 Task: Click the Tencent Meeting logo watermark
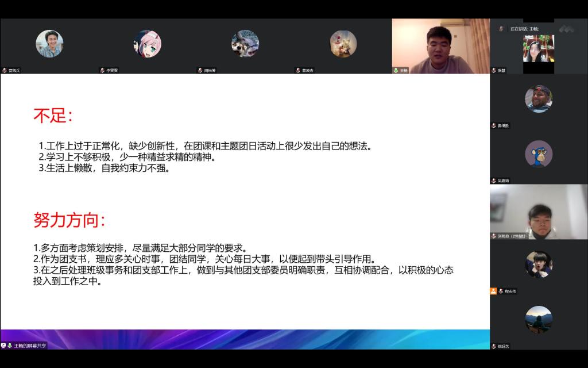click(x=566, y=29)
